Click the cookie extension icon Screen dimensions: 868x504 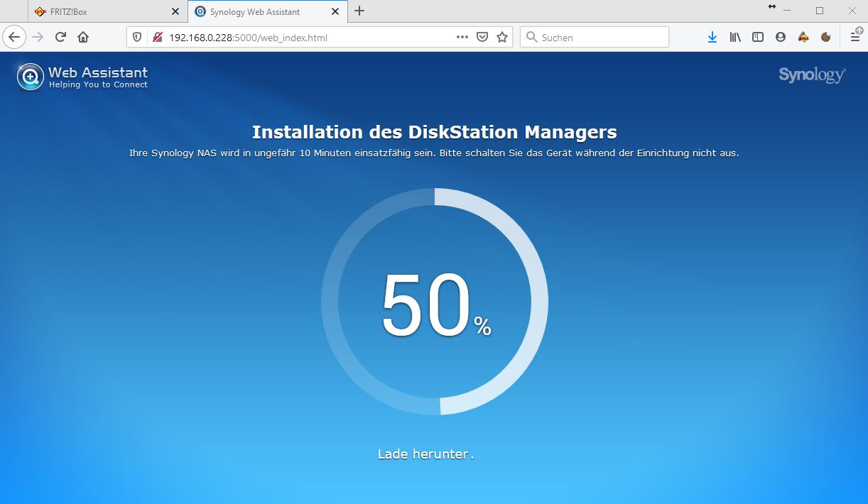click(826, 37)
